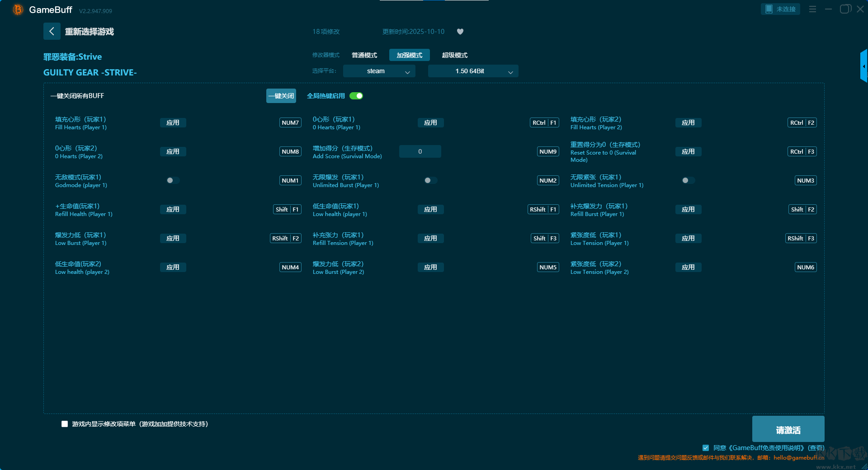Image resolution: width=868 pixels, height=470 pixels.
Task: Click the Shift F2 hotkey for Refill Burst
Action: (802, 209)
